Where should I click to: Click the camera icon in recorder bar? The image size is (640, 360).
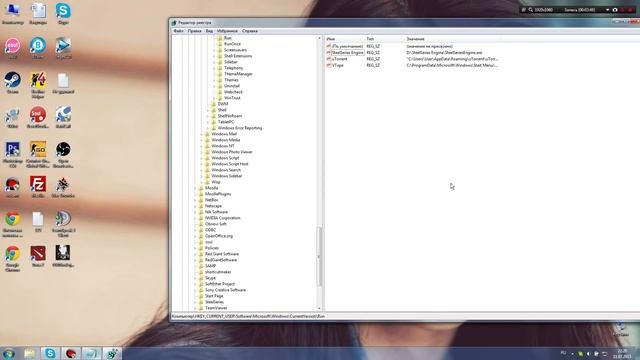click(615, 9)
